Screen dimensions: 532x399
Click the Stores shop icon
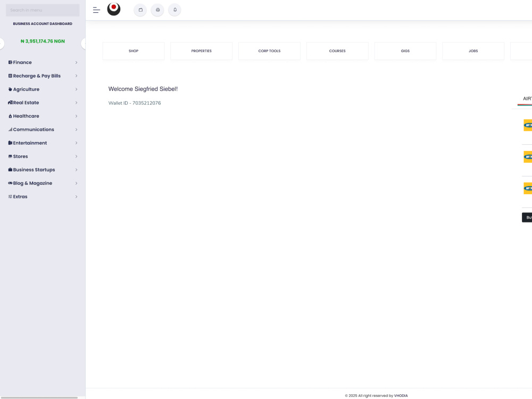point(10,156)
